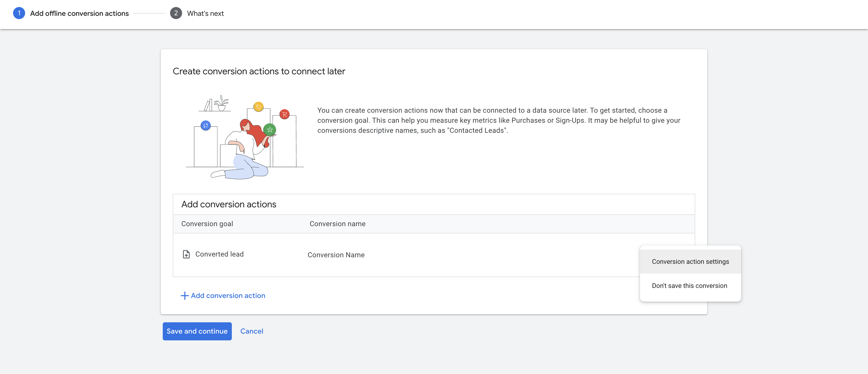868x374 pixels.
Task: Click the red shopping cart badge
Action: [x=284, y=114]
